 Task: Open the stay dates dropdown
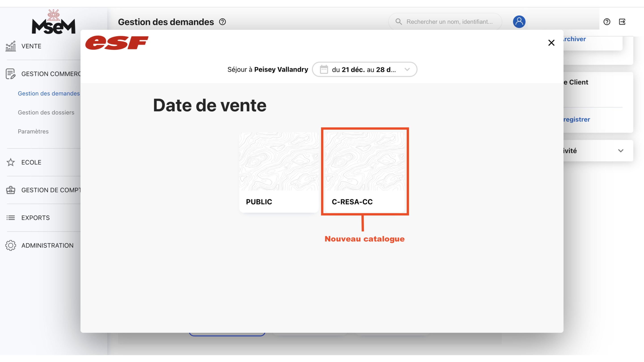(364, 69)
